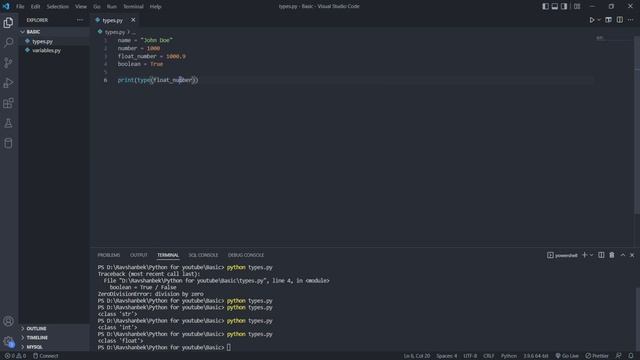Open the Testing flask view
Image resolution: width=640 pixels, height=360 pixels.
[8, 123]
